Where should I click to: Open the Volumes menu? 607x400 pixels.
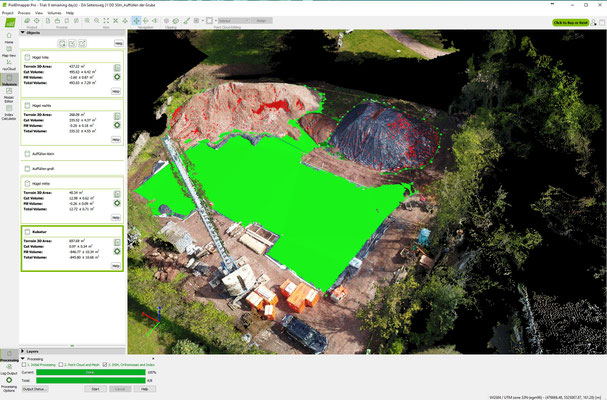pos(54,13)
